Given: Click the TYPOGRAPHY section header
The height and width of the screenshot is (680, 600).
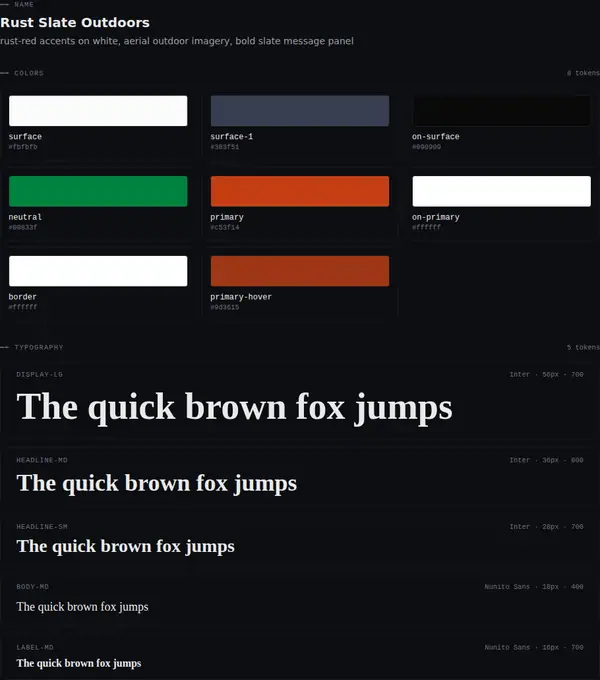Looking at the screenshot, I should click(39, 347).
